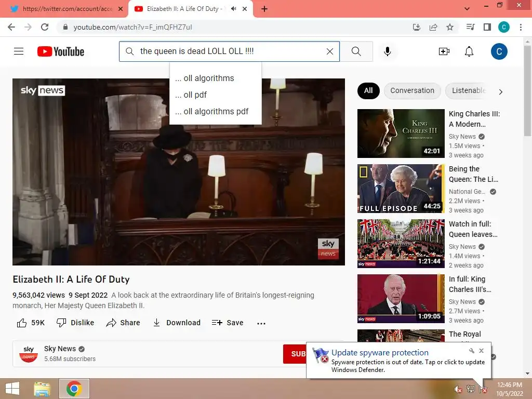Open more actions ellipsis below the video
Image resolution: width=532 pixels, height=399 pixels.
261,323
